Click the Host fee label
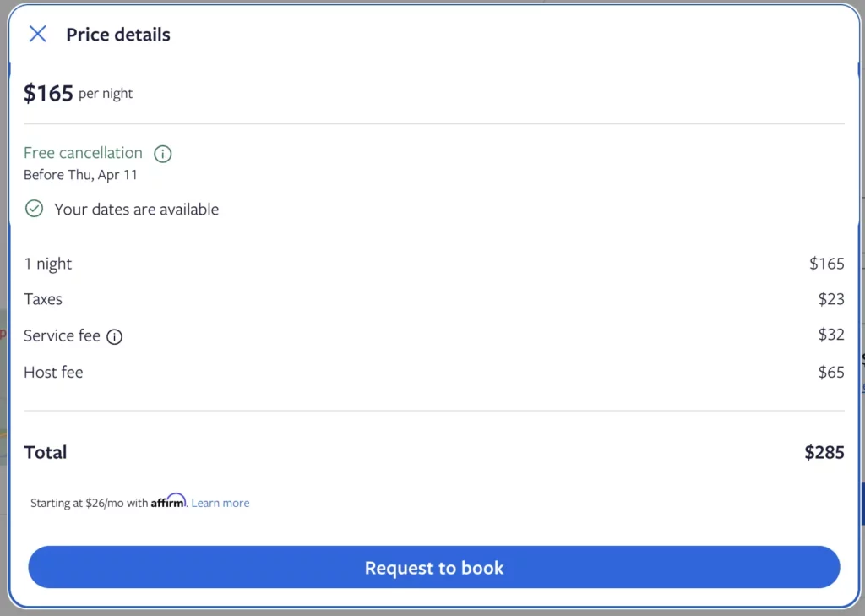 tap(53, 372)
